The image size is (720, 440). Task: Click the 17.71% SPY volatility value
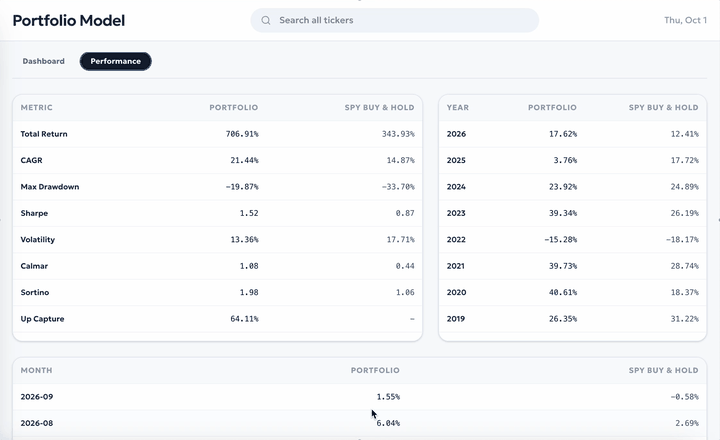click(x=400, y=240)
